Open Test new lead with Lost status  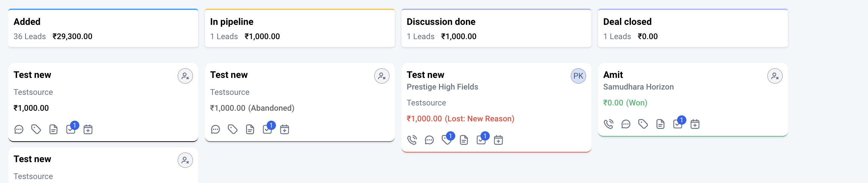click(x=425, y=75)
